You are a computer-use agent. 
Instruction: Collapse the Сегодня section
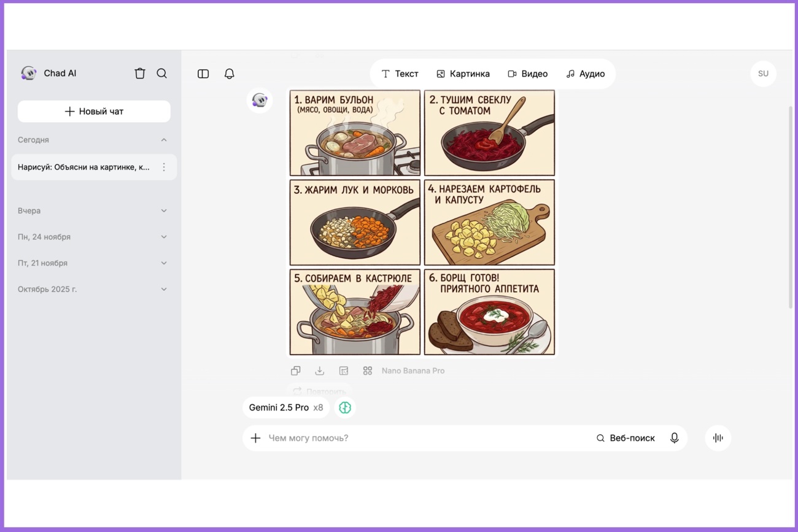(164, 140)
